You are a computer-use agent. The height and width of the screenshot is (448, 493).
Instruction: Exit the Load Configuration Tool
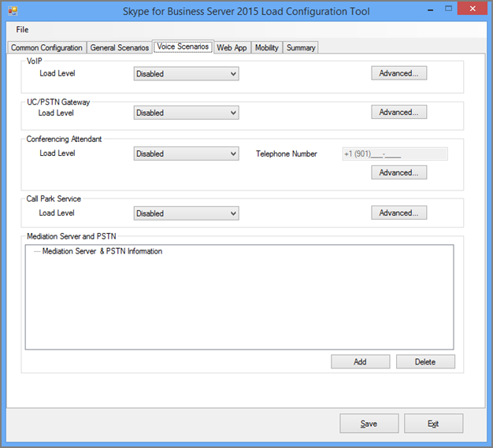(x=433, y=424)
